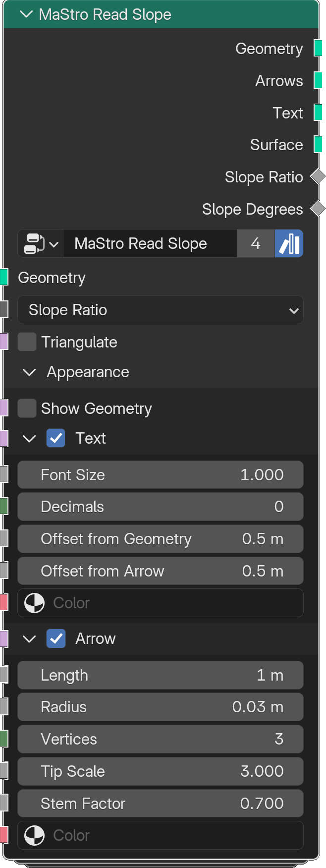Click the Decimals input socket
This screenshot has height=868, width=326.
click(x=4, y=506)
